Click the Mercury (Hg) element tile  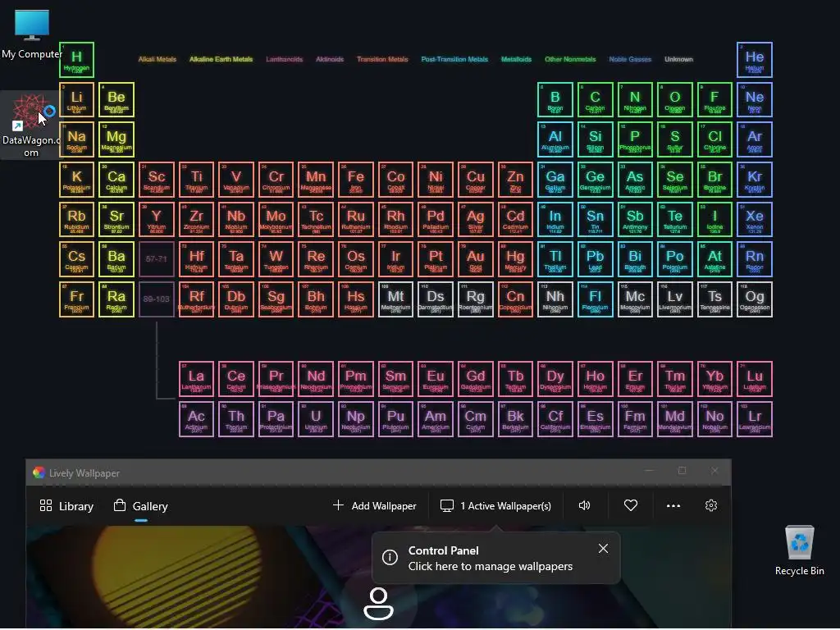515,259
